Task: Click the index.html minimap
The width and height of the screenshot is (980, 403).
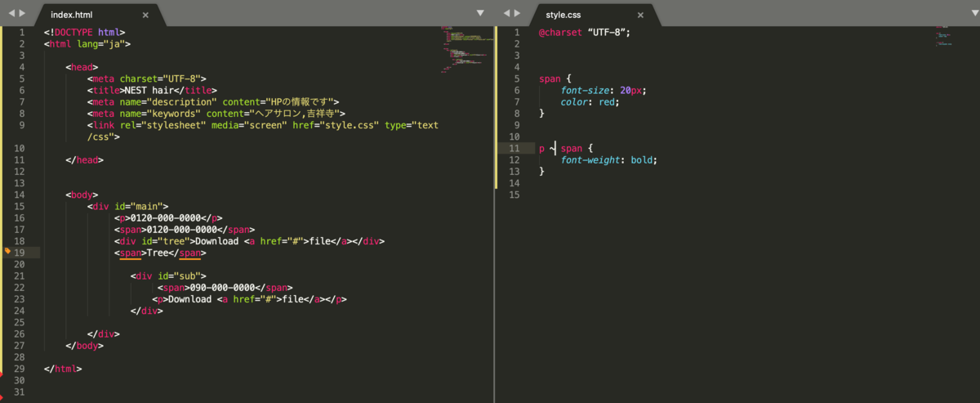Action: point(465,49)
